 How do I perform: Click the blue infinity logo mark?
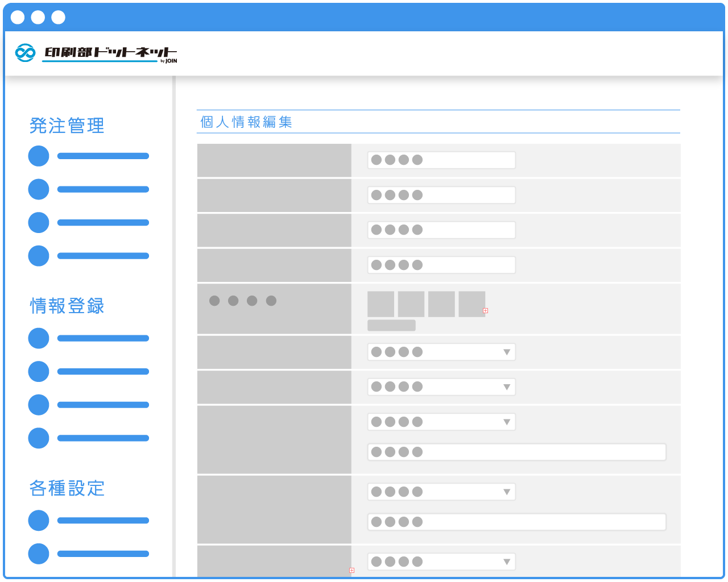tap(25, 53)
